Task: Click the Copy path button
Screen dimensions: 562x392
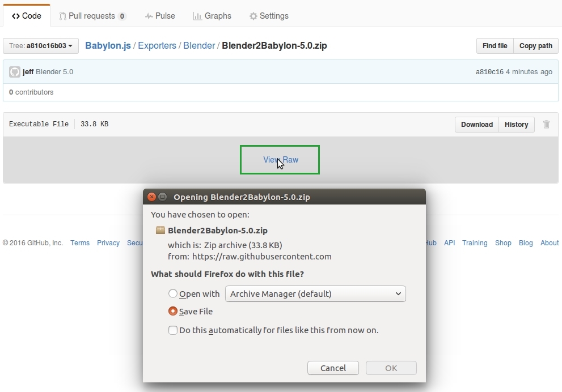Action: pos(536,46)
